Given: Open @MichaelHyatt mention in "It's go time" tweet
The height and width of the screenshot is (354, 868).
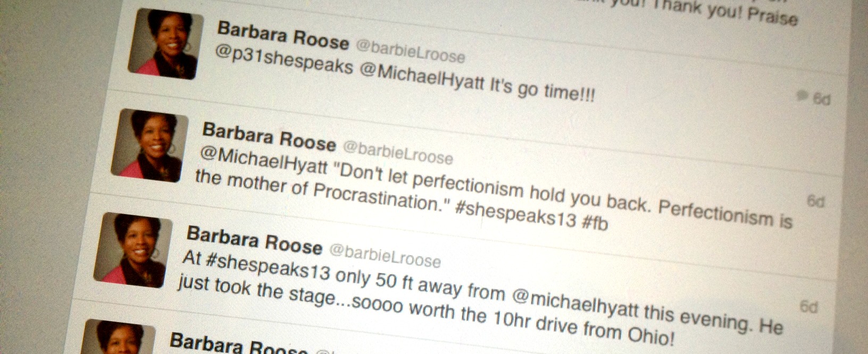Looking at the screenshot, I should click(x=422, y=78).
